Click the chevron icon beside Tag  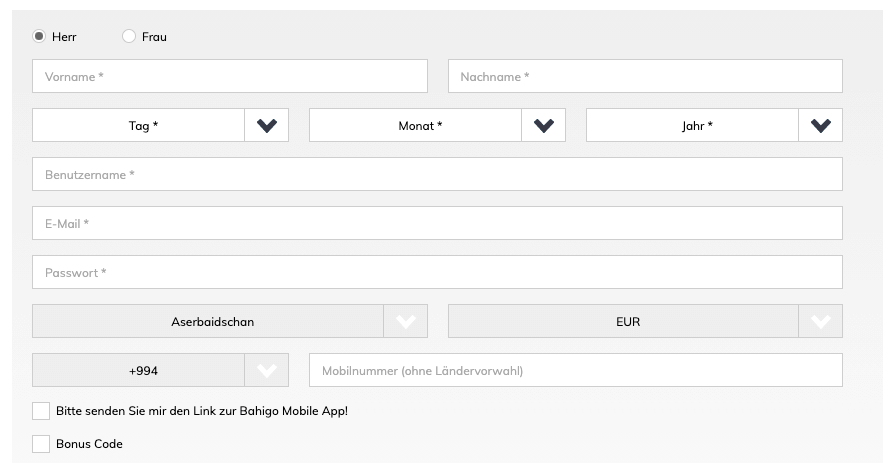point(266,126)
